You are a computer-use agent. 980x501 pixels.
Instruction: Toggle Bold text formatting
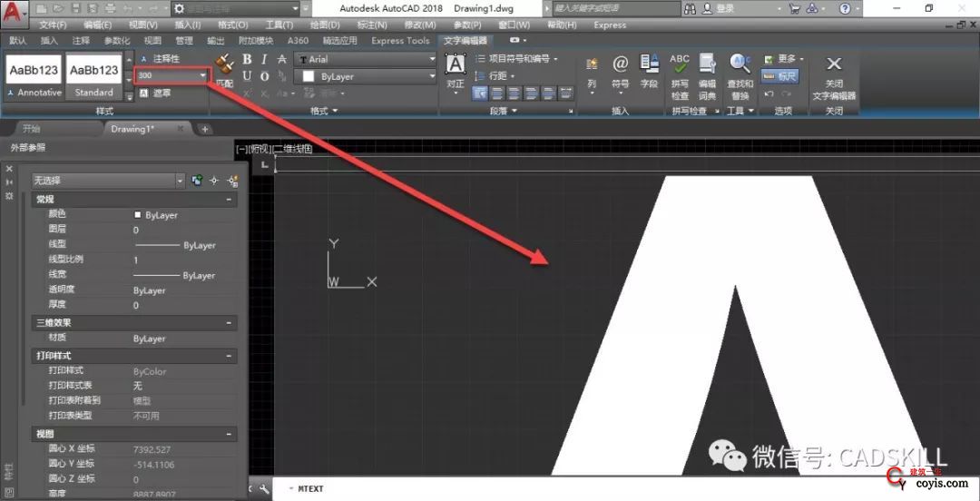(x=247, y=59)
